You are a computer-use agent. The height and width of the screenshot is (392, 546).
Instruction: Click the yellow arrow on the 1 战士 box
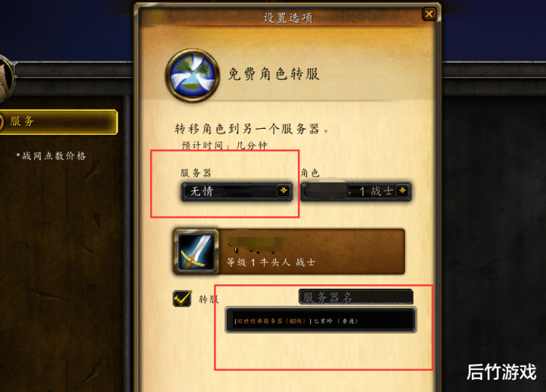coord(402,191)
